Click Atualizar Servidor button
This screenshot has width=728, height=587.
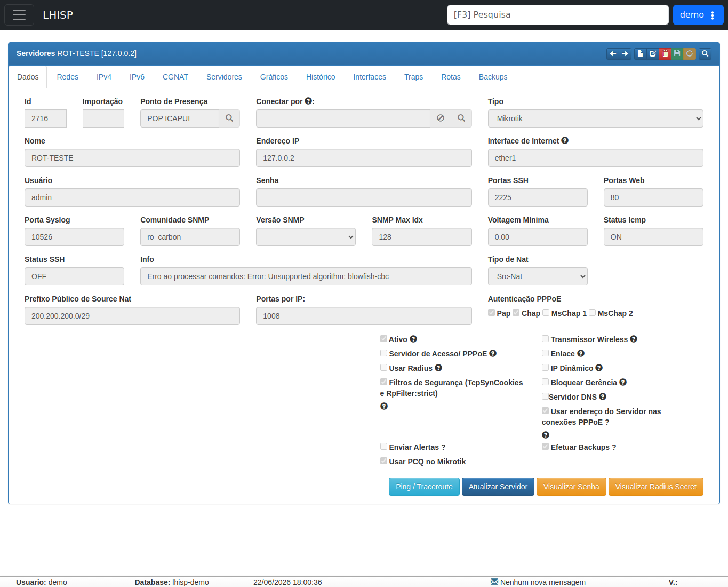498,487
